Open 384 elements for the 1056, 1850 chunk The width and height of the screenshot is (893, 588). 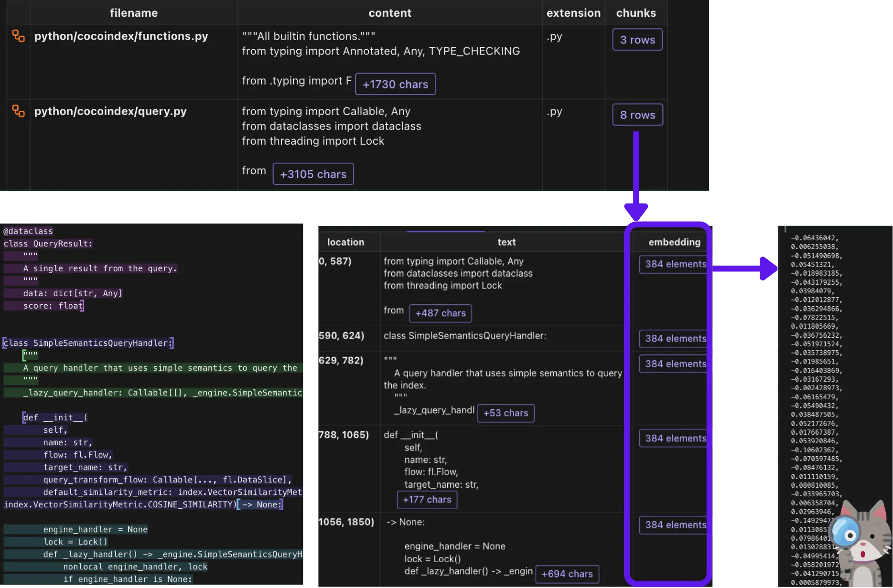point(674,525)
